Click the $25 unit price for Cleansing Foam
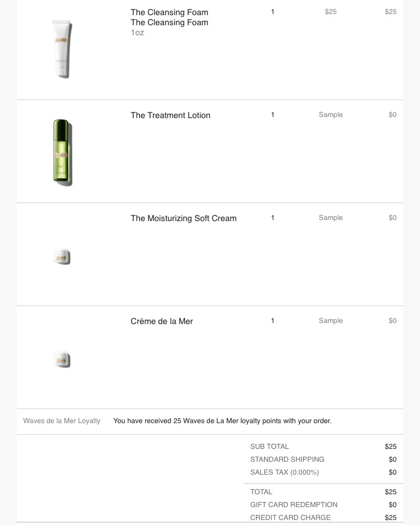 (x=330, y=12)
